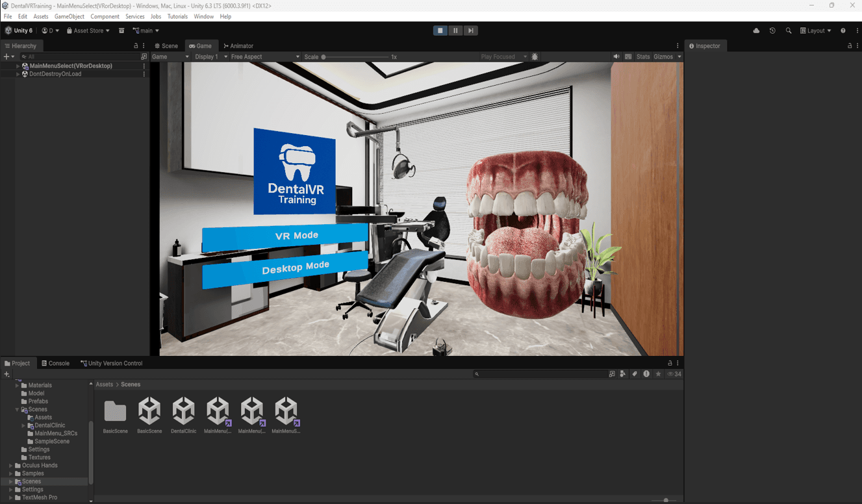The width and height of the screenshot is (862, 504).
Task: Open the package manager box icon
Action: coord(121,31)
